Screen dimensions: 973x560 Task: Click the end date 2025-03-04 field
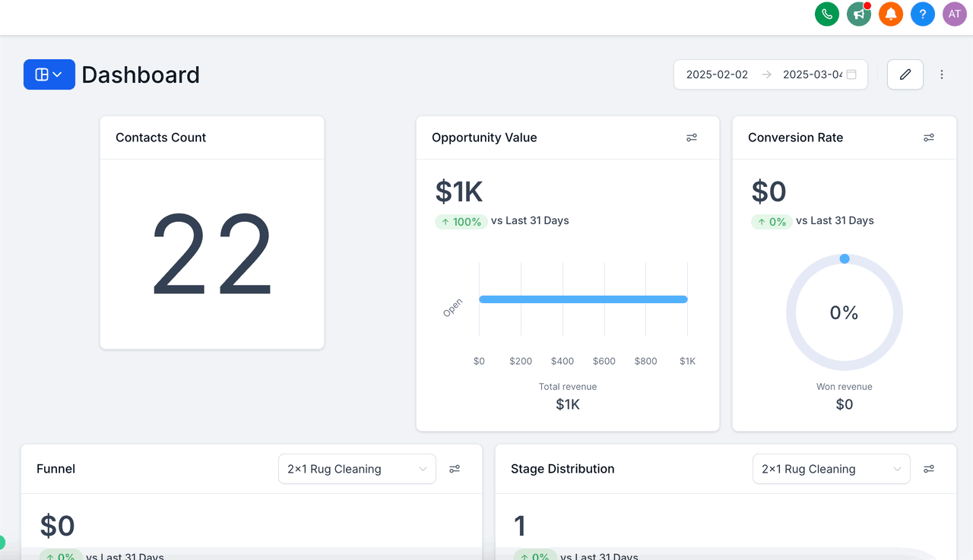tap(813, 74)
